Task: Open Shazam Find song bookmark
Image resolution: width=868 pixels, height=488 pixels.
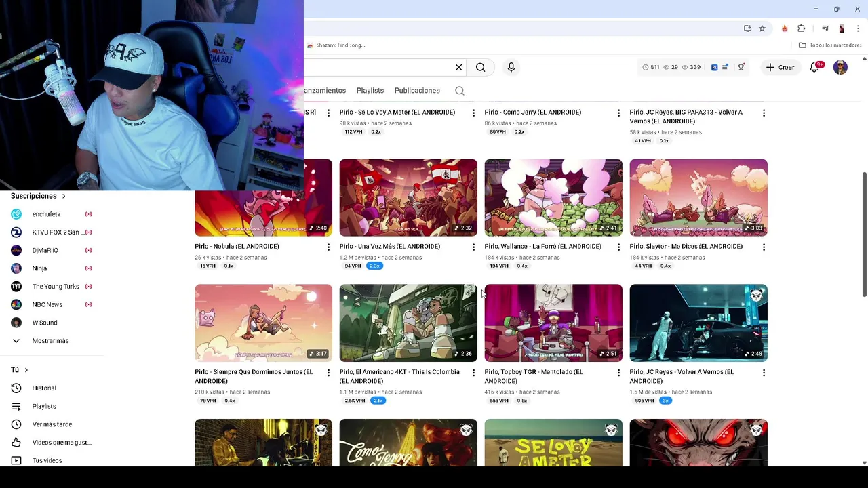Action: (x=336, y=45)
